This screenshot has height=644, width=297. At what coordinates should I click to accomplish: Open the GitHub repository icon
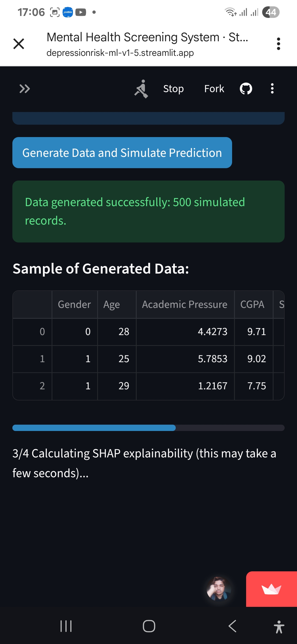point(246,89)
